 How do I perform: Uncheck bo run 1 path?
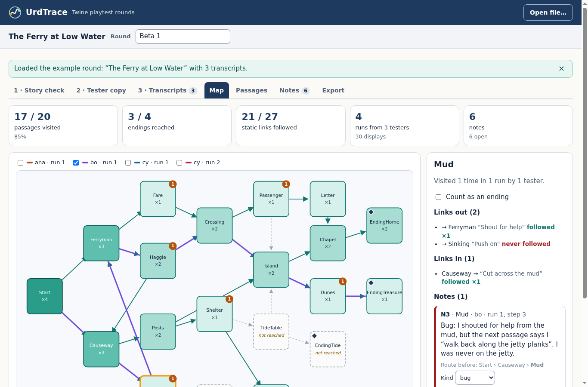(x=76, y=163)
